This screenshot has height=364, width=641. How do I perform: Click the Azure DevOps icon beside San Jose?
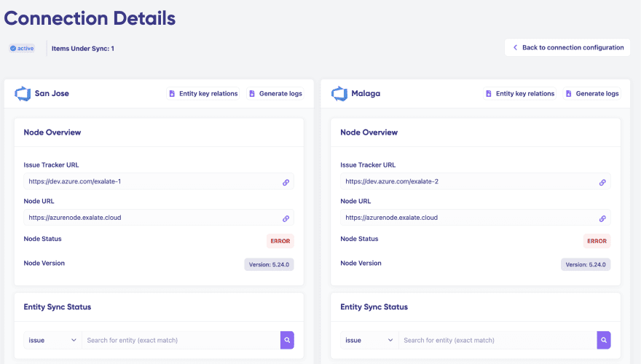[x=22, y=94]
